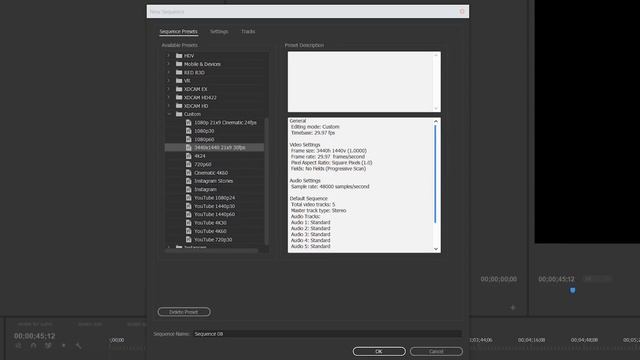Click the 720p60 preset icon

coord(189,164)
